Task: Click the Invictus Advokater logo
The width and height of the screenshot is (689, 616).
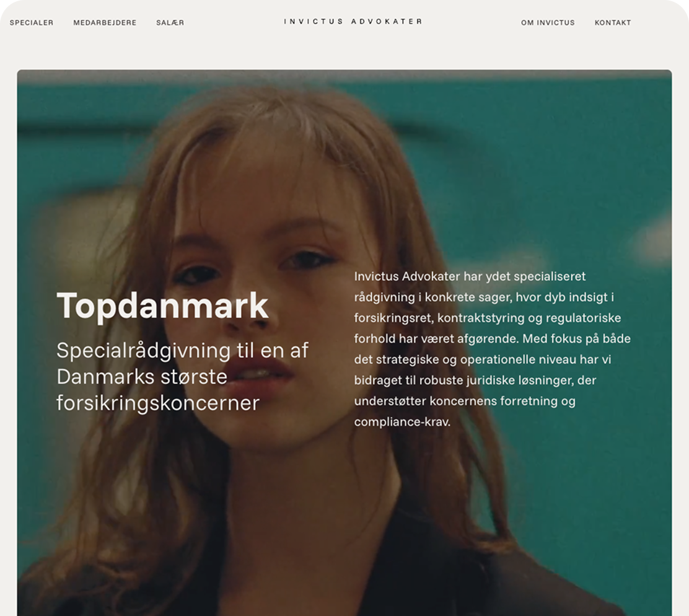Action: (353, 21)
